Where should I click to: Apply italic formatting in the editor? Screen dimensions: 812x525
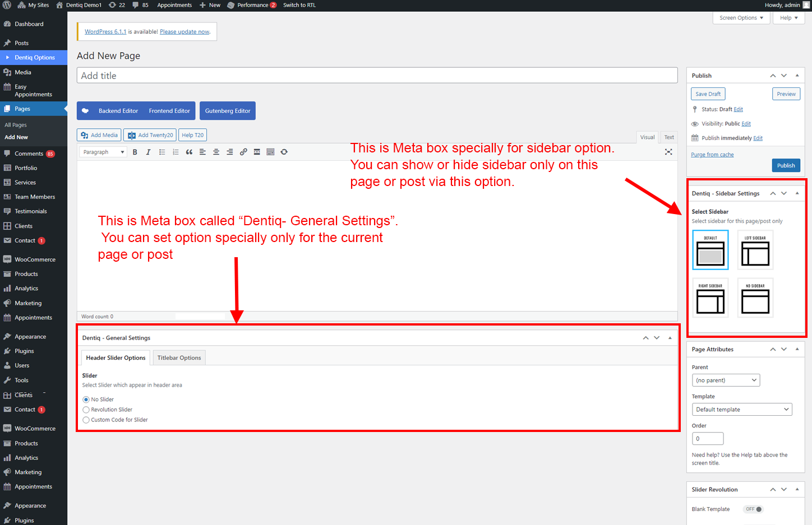(148, 152)
